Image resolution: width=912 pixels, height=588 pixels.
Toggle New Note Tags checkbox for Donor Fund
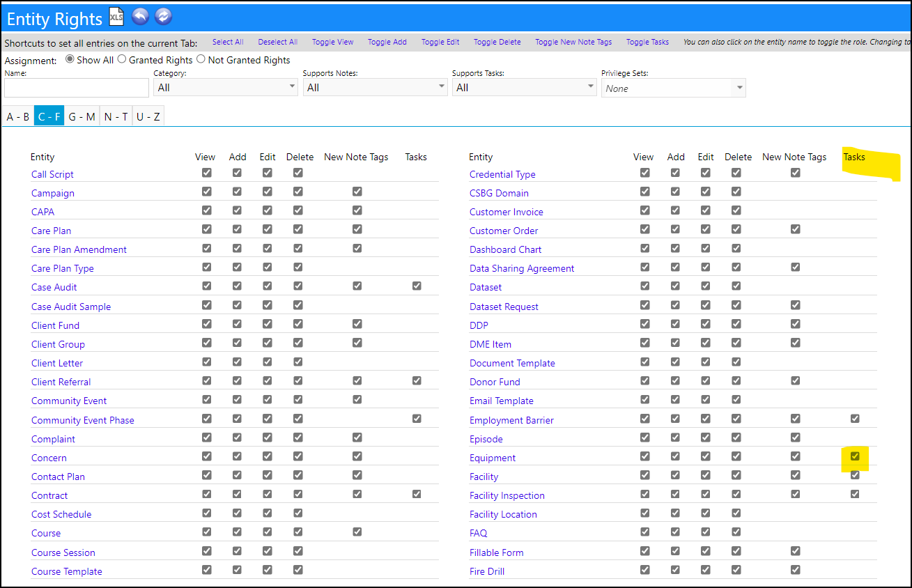796,380
